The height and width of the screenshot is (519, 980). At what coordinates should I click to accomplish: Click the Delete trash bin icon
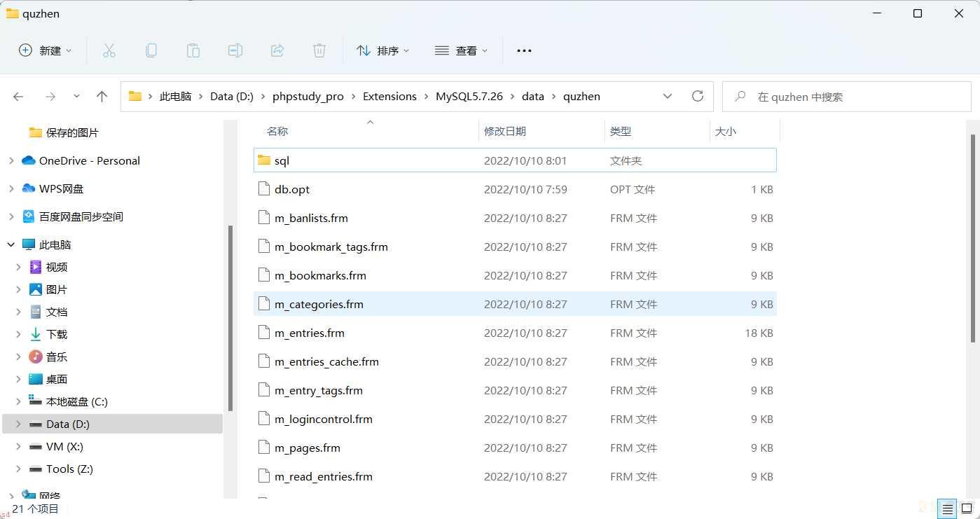click(319, 50)
